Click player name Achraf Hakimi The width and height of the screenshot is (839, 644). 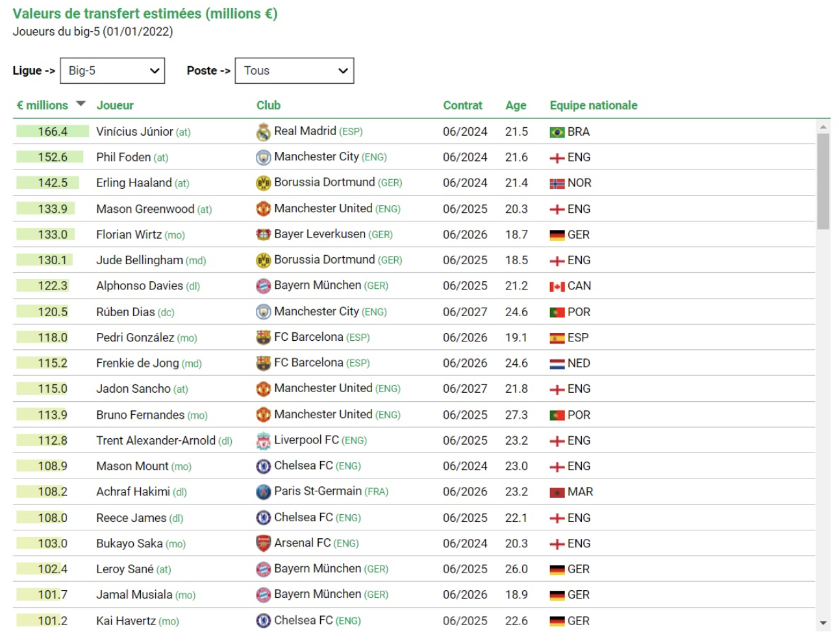pyautogui.click(x=133, y=492)
